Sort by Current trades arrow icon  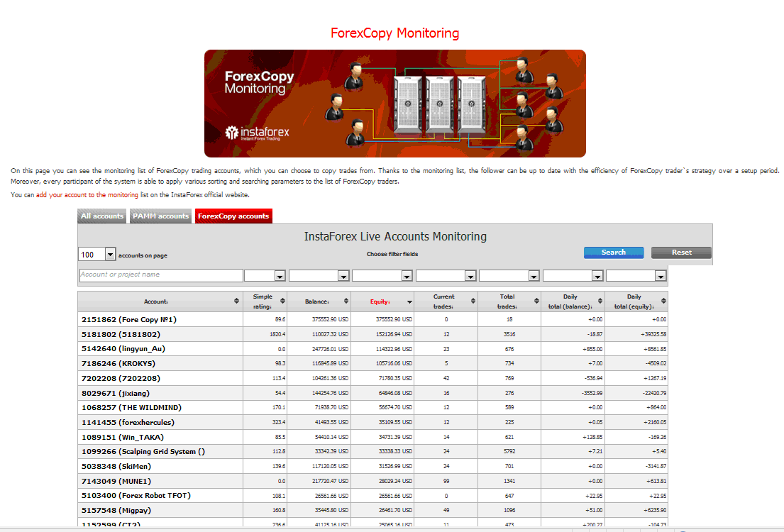[473, 301]
